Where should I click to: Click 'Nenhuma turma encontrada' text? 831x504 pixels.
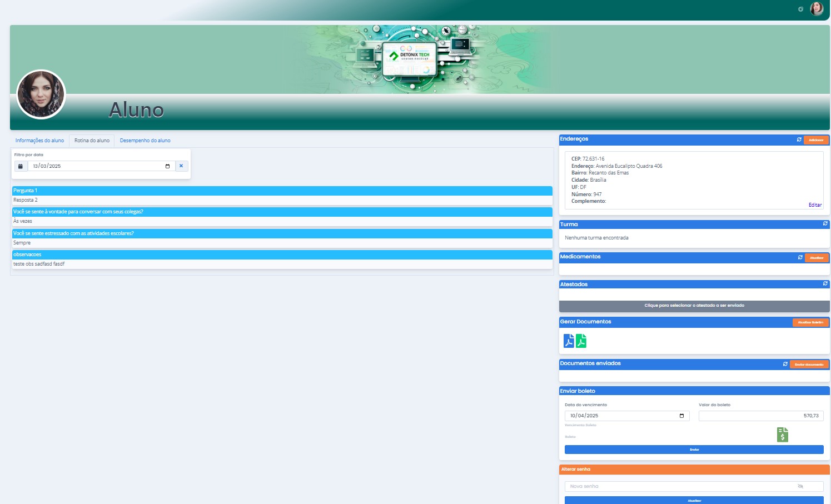coord(596,238)
